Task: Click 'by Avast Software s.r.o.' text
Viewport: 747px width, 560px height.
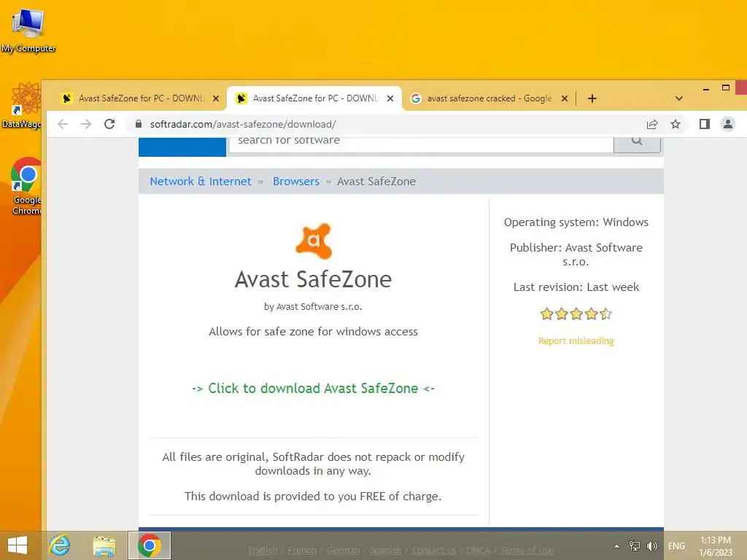Action: coord(313,307)
